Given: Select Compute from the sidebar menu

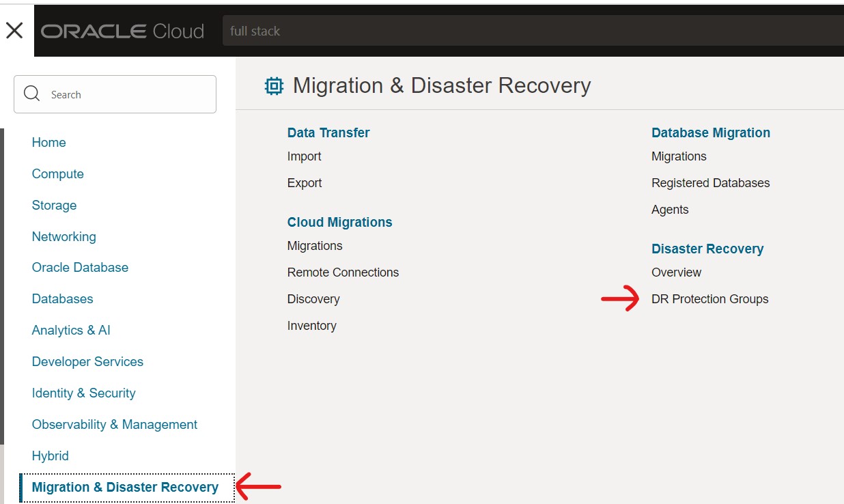Looking at the screenshot, I should click(58, 174).
